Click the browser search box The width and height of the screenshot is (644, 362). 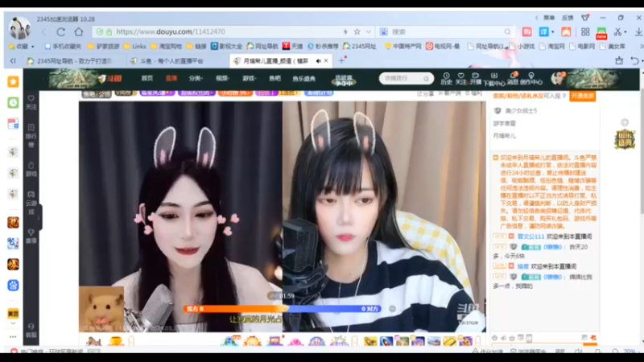tap(445, 31)
